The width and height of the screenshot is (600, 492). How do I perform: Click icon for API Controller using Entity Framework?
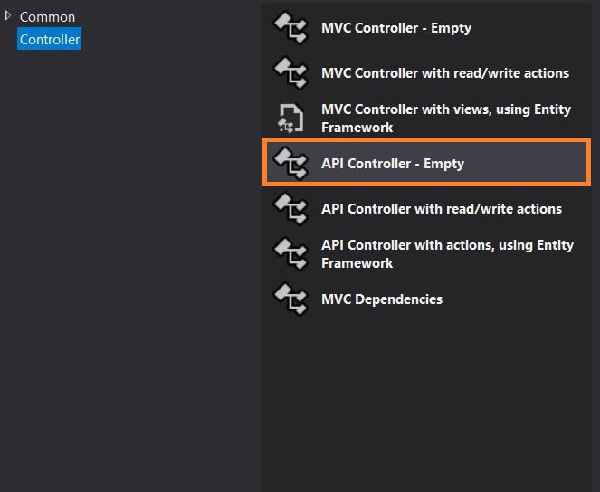pyautogui.click(x=290, y=254)
